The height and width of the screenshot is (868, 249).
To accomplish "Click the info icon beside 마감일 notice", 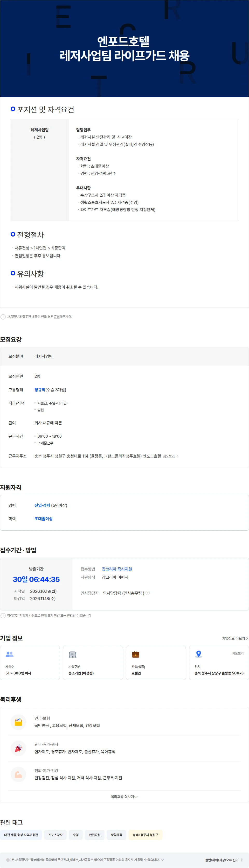I will (x=3, y=616).
